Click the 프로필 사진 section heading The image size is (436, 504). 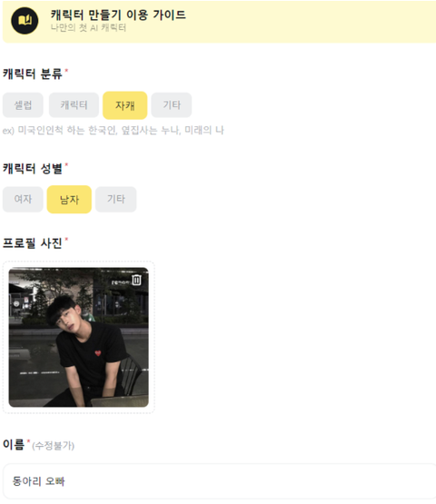pyautogui.click(x=33, y=243)
